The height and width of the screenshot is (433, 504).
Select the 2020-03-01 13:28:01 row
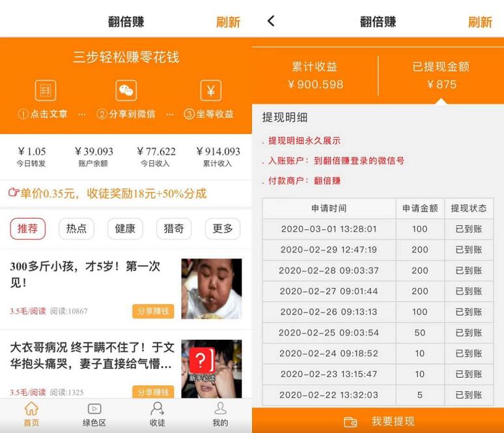click(x=378, y=229)
